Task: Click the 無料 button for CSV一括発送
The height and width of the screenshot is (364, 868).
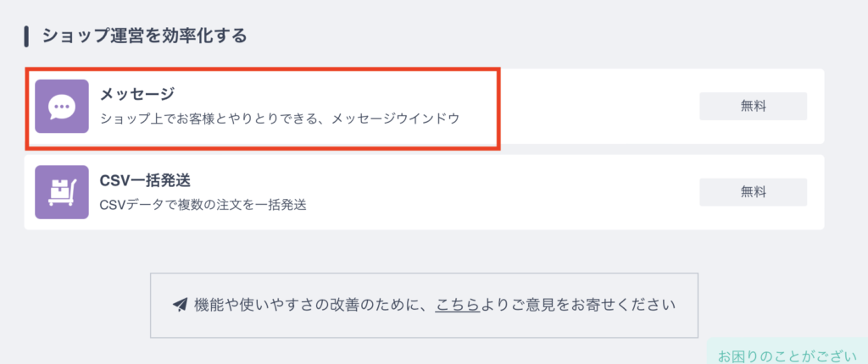Action: click(753, 192)
